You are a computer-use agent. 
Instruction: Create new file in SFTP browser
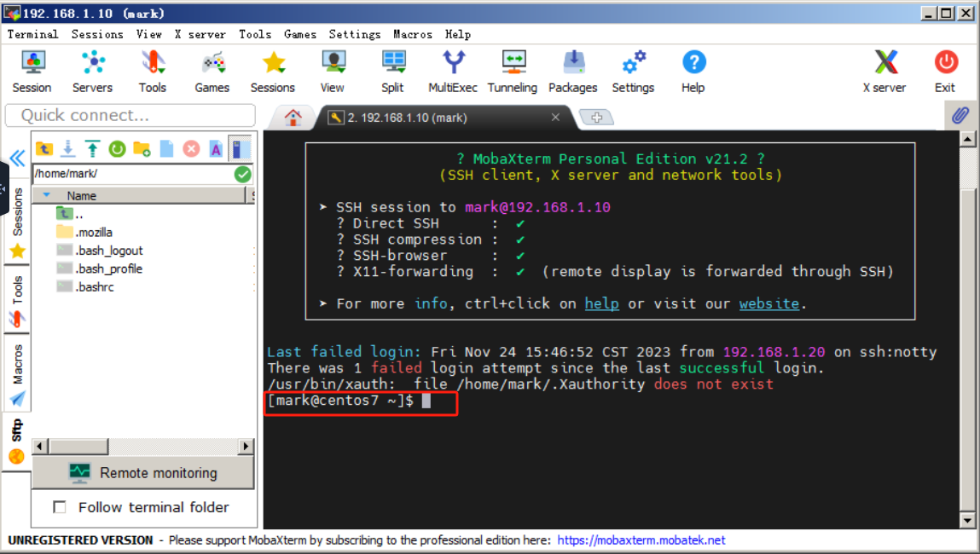coord(166,148)
